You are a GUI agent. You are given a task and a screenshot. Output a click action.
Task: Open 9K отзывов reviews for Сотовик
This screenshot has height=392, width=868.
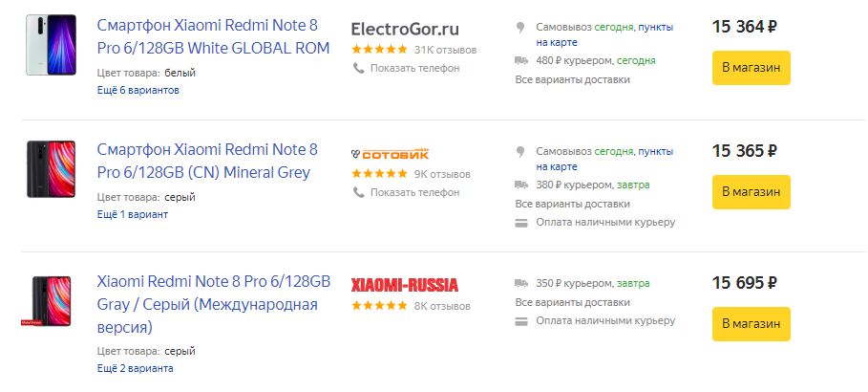pos(442,174)
